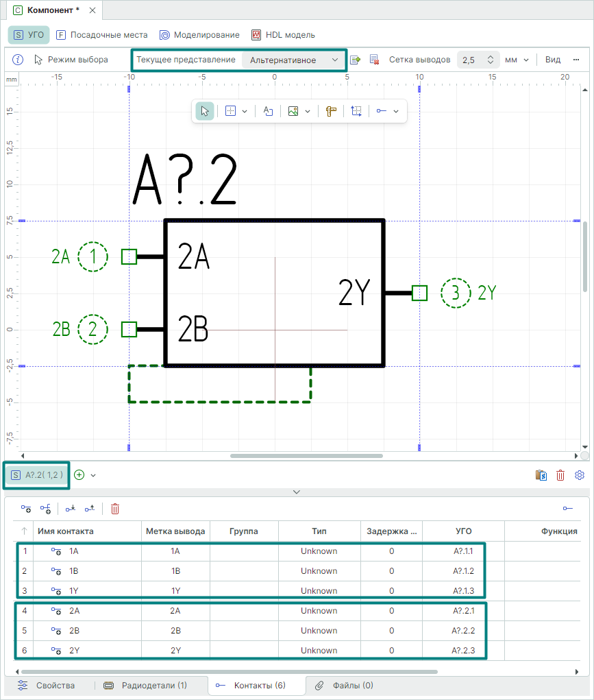Click the info icon left of Режим выбора
This screenshot has height=700, width=594.
point(18,60)
